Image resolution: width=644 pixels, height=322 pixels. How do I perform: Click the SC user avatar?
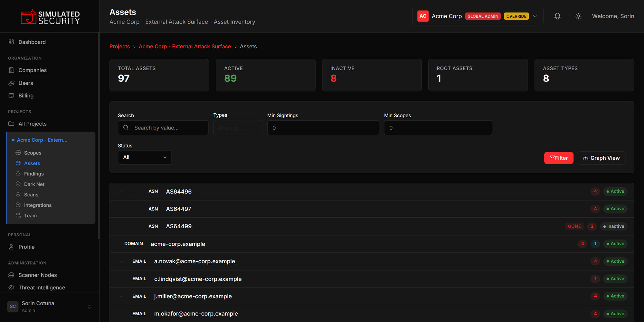13,307
